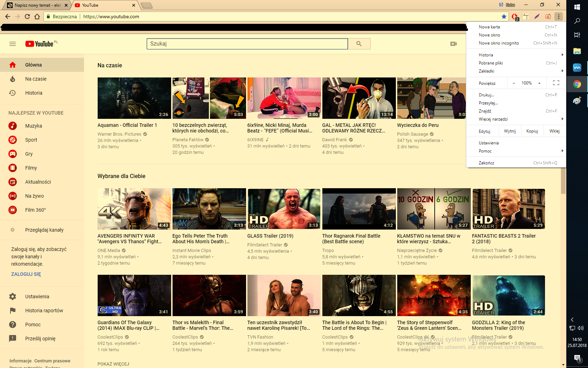The image size is (588, 368).
Task: Click Prześlij opinię feedback item
Action: click(42, 339)
